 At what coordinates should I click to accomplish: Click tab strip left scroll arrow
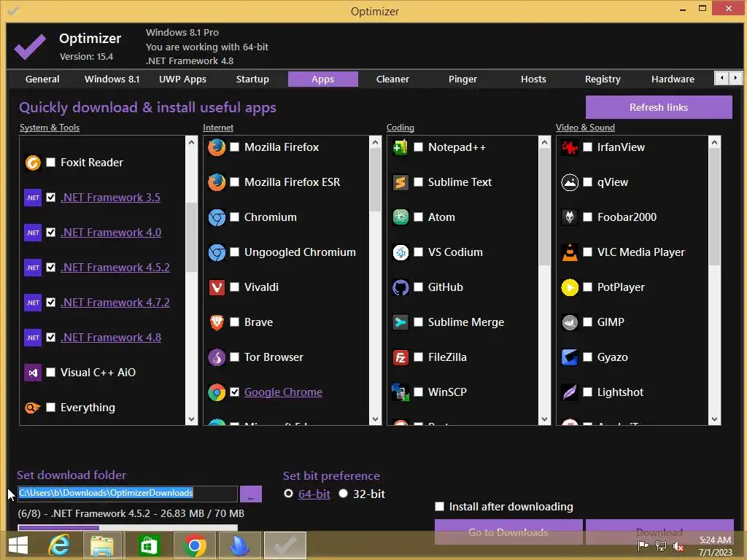tap(722, 78)
